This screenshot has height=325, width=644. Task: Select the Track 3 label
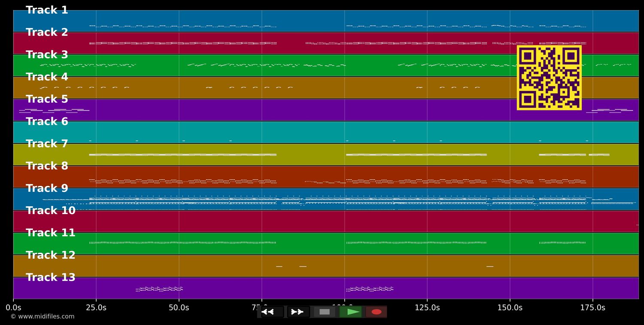47,55
